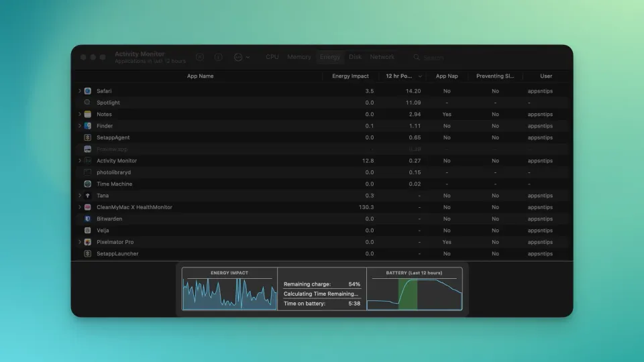Image resolution: width=644 pixels, height=362 pixels.
Task: Switch to the CPU tab
Action: tap(272, 58)
